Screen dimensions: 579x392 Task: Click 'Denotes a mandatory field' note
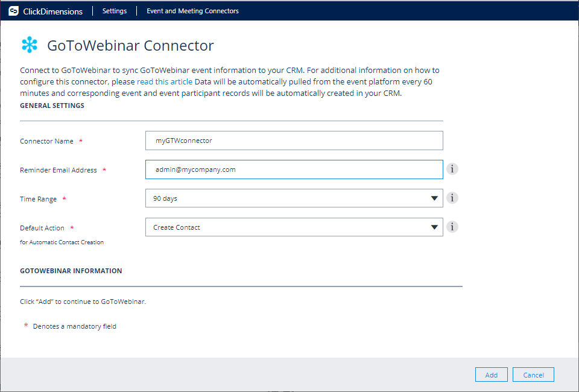pyautogui.click(x=75, y=326)
